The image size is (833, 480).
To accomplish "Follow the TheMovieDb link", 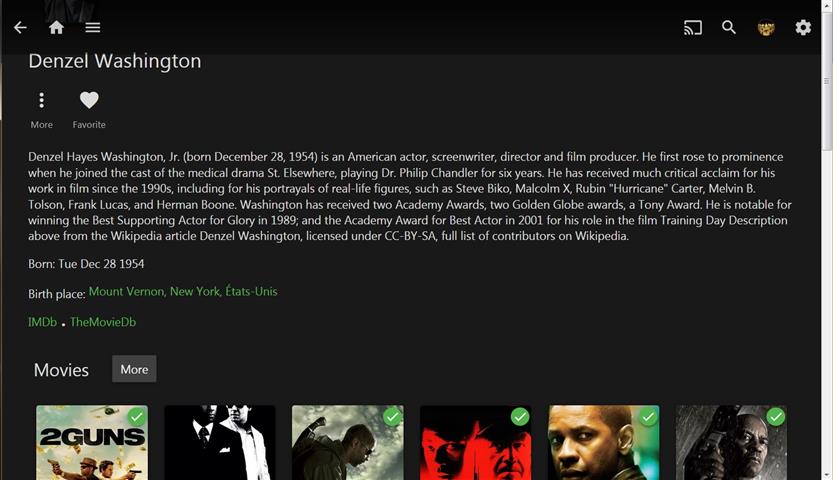I will pos(103,322).
